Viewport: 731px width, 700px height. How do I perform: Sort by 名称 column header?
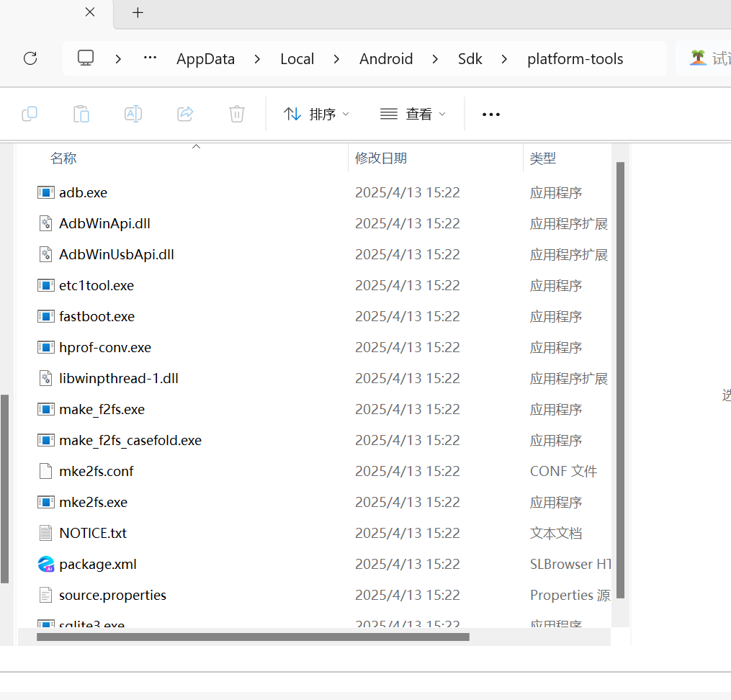point(63,158)
